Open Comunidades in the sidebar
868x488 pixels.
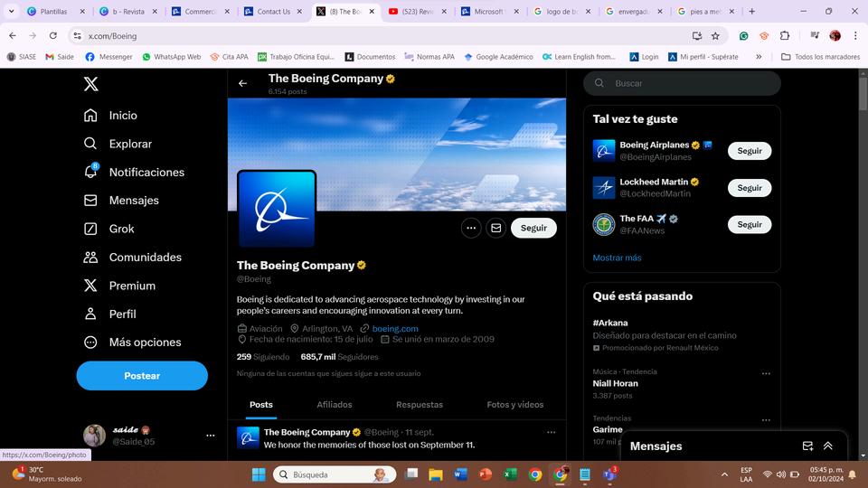(132, 258)
